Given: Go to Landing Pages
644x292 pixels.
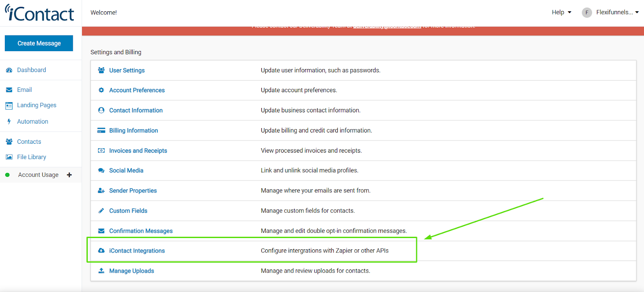Looking at the screenshot, I should coord(37,105).
